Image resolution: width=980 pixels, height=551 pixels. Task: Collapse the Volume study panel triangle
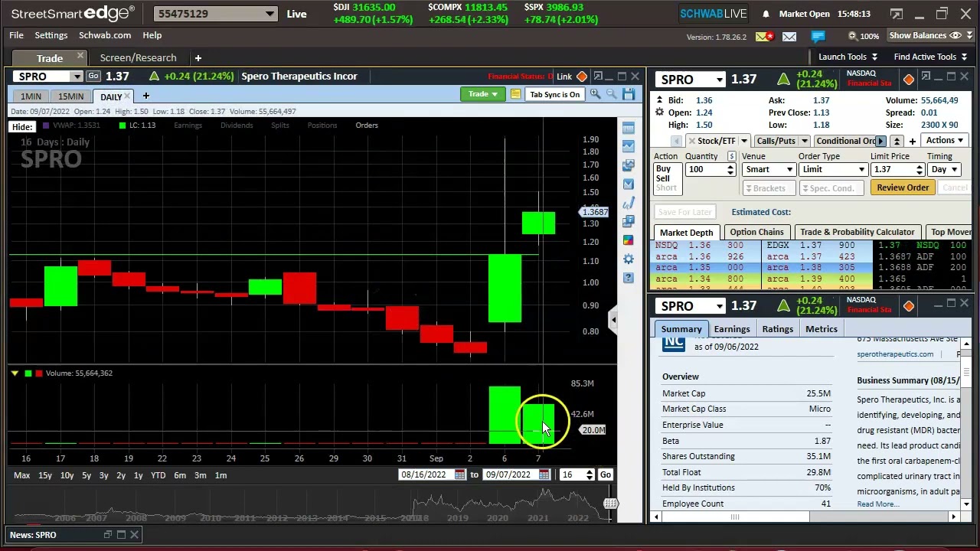click(15, 373)
